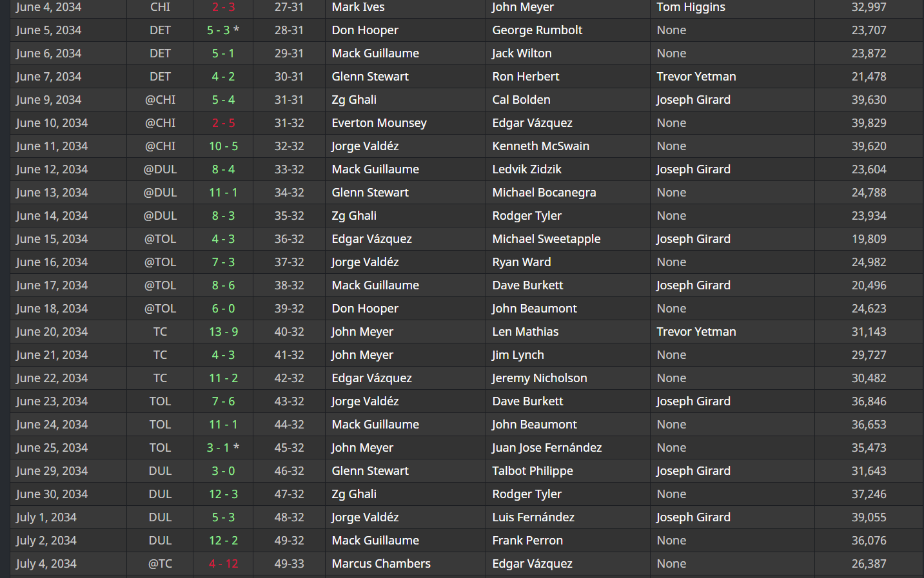
Task: Open the June 13, 2034 date
Action: (52, 193)
